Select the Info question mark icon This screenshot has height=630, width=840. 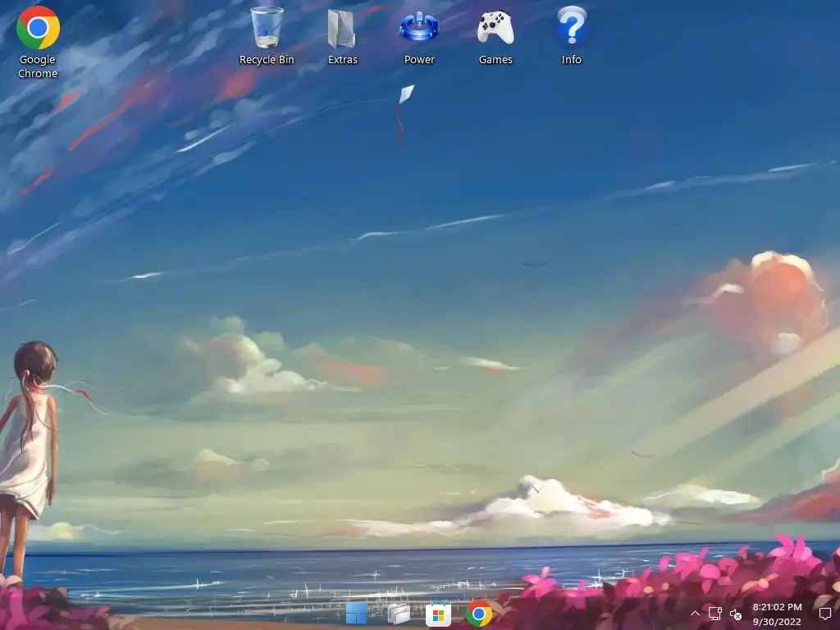point(572,36)
